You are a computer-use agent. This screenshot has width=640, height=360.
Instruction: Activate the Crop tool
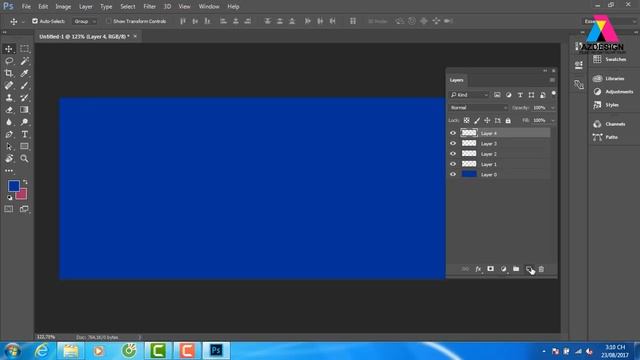click(x=9, y=73)
